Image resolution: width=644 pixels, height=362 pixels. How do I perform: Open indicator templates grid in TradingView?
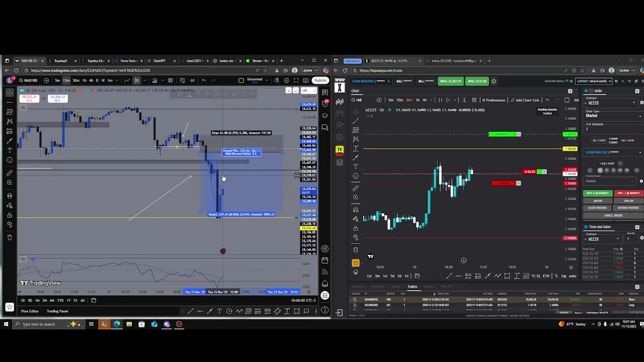click(x=170, y=80)
